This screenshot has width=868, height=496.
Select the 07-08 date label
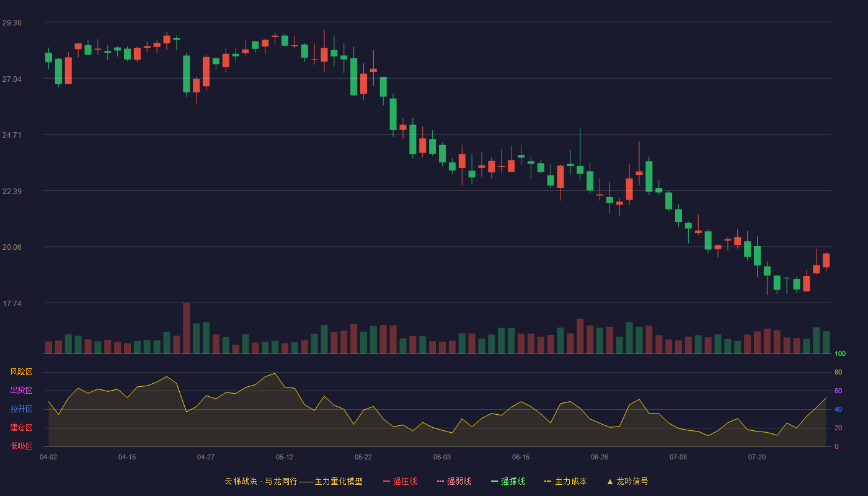tap(678, 457)
